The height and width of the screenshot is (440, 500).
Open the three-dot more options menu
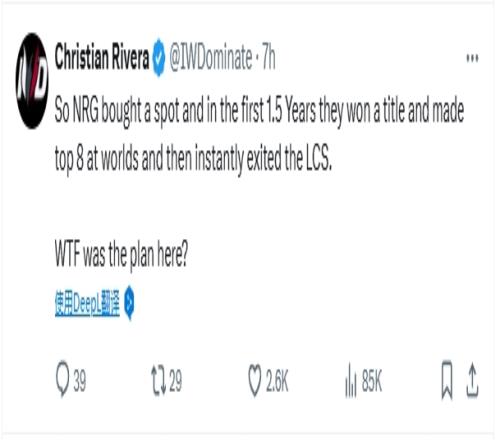pos(472,58)
